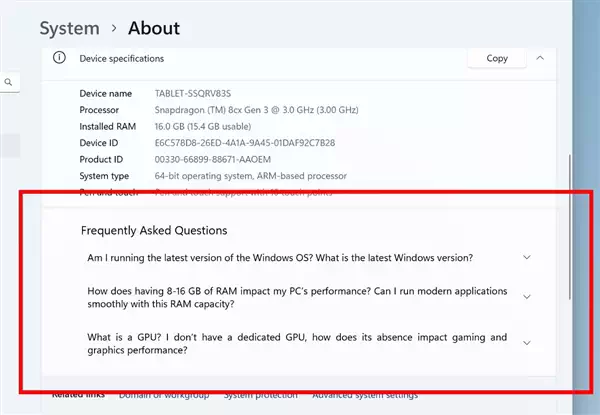Image resolution: width=600 pixels, height=415 pixels.
Task: Open Domain or workgroup link
Action: pos(164,395)
